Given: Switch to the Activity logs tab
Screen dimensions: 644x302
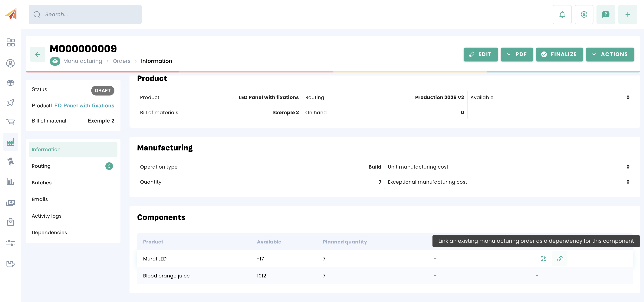Looking at the screenshot, I should (47, 216).
